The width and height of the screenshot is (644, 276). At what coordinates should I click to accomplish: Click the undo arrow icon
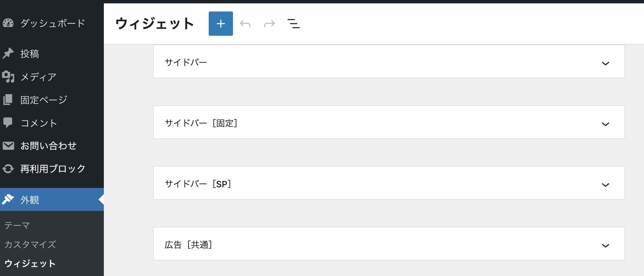245,23
